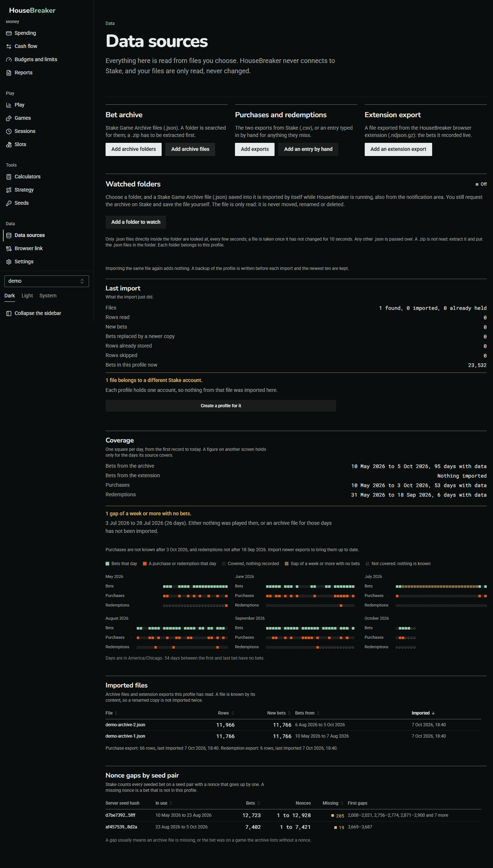Sort seed pairs by Bets column
The height and width of the screenshot is (868, 493).
(253, 803)
